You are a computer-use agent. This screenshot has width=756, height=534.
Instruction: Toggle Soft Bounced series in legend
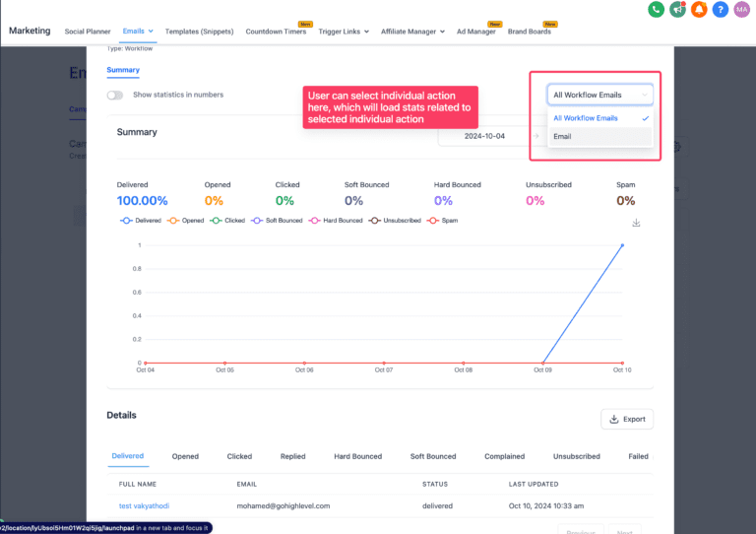click(277, 221)
